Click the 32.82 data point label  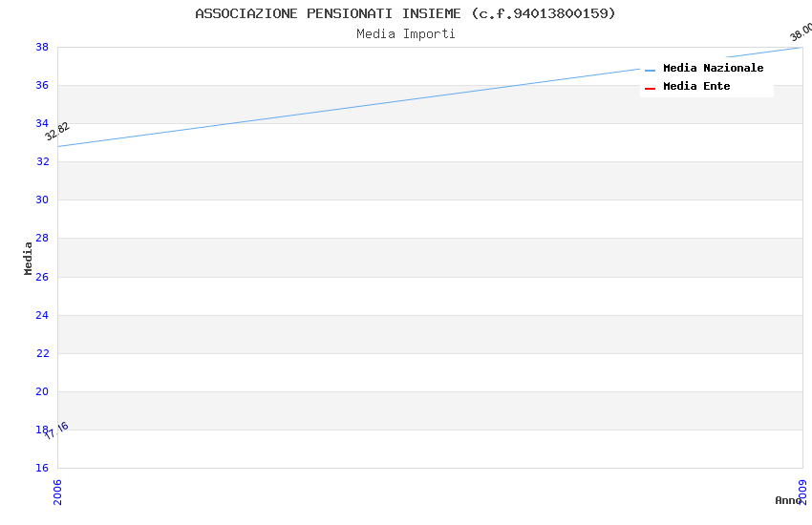click(x=57, y=132)
